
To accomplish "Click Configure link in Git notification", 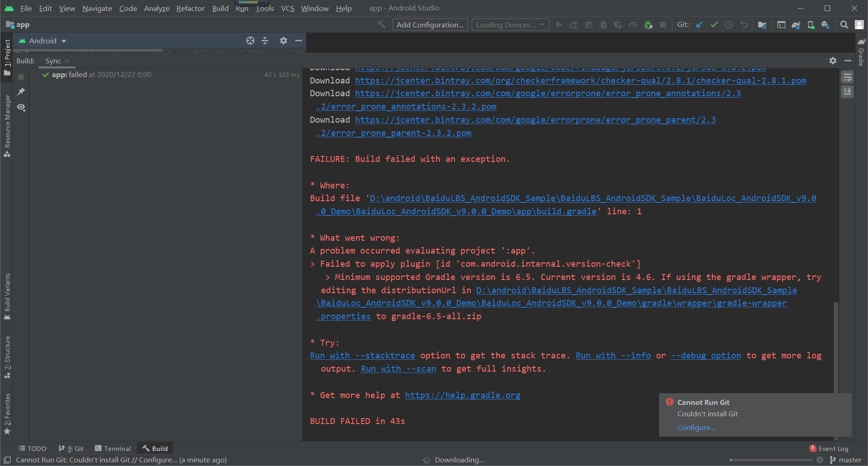I will coord(696,427).
